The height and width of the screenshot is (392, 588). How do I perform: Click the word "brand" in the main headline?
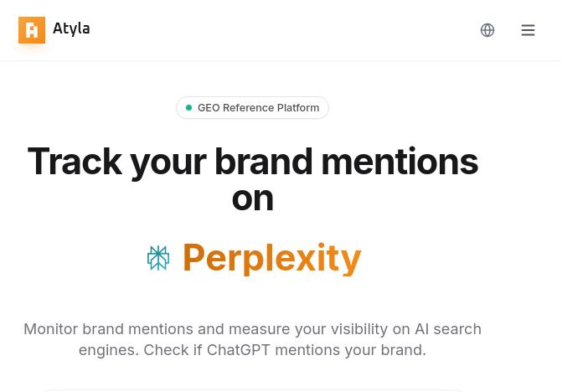[x=263, y=162]
